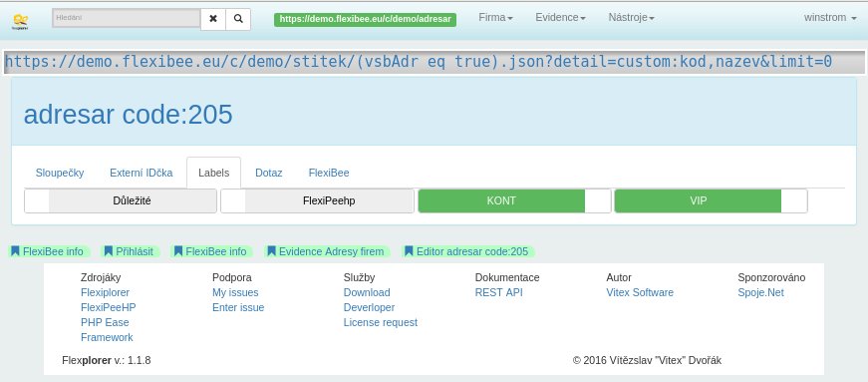868x382 pixels.
Task: Open the Firma dropdown menu
Action: pos(495,18)
